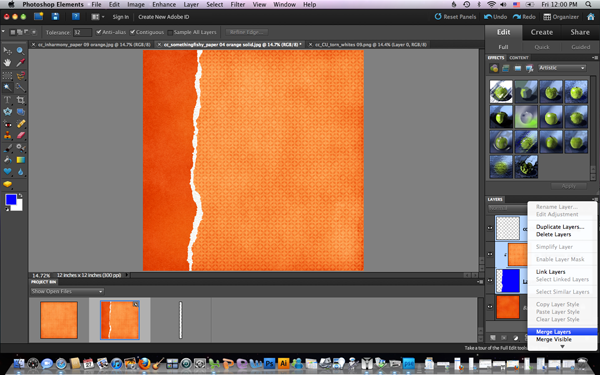The width and height of the screenshot is (600, 375).
Task: Open the layer blend mode dropdown
Action: tap(507, 208)
